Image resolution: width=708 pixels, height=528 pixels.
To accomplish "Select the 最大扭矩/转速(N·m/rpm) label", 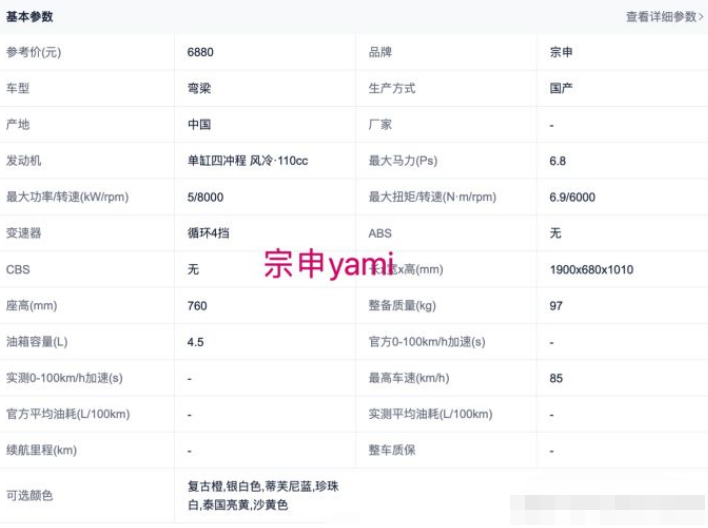I will (432, 197).
